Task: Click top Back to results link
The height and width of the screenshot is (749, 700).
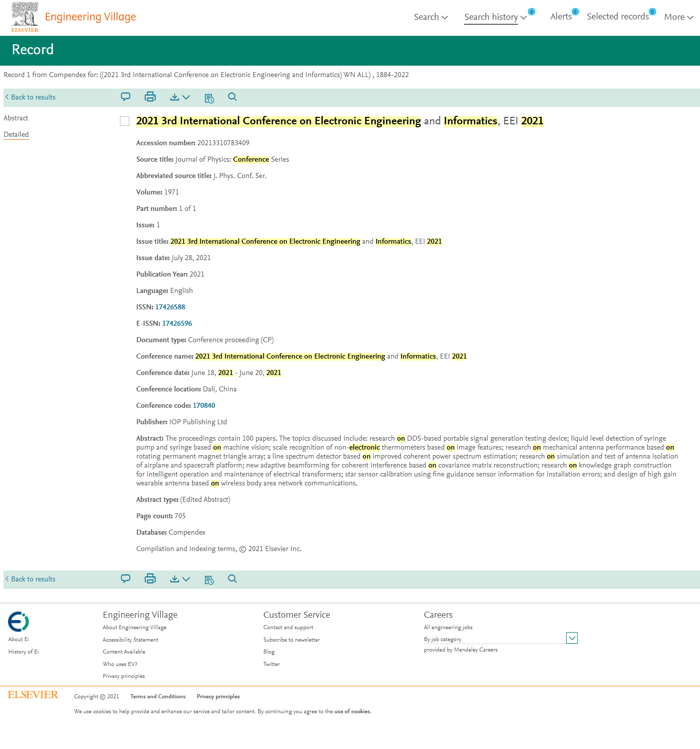Action: point(30,97)
